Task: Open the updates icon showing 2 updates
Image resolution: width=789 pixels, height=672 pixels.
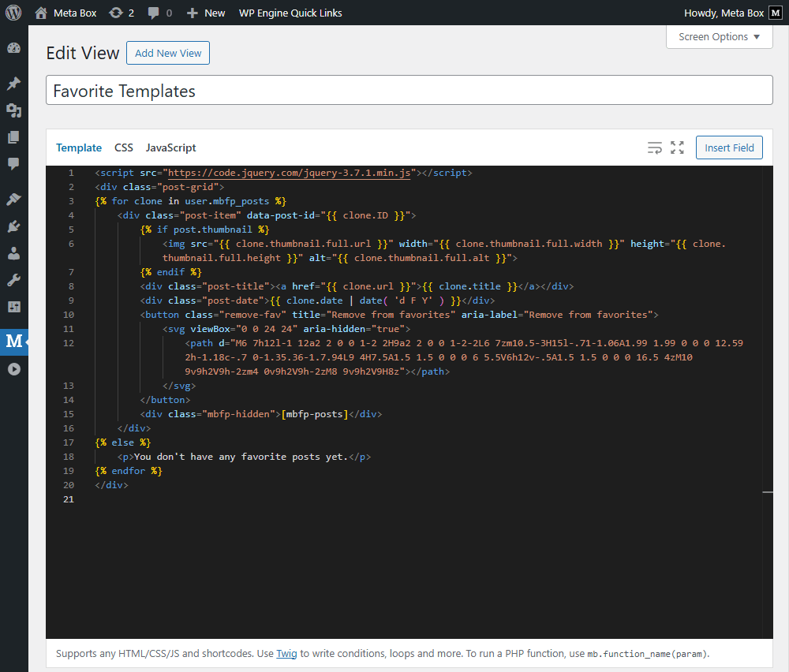Action: [121, 13]
